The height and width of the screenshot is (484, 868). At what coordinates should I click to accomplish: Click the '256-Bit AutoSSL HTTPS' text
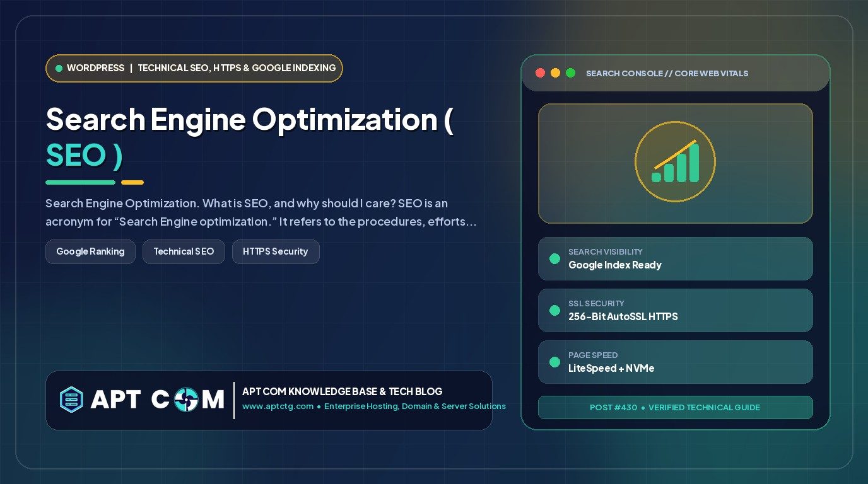[623, 316]
